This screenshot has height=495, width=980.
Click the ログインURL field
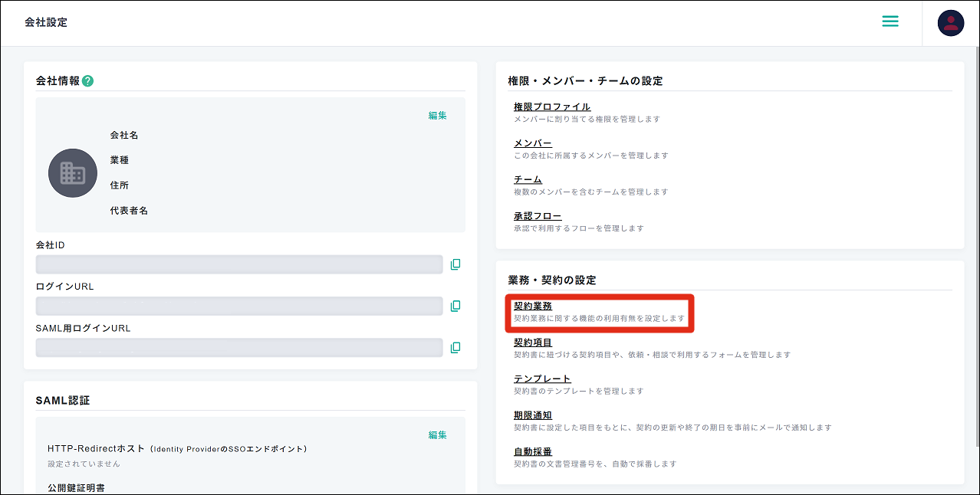point(239,306)
